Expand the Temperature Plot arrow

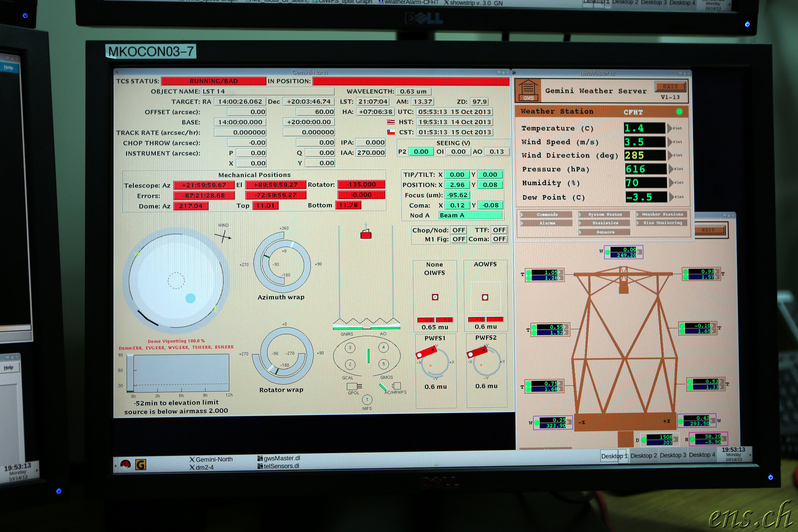pos(670,128)
